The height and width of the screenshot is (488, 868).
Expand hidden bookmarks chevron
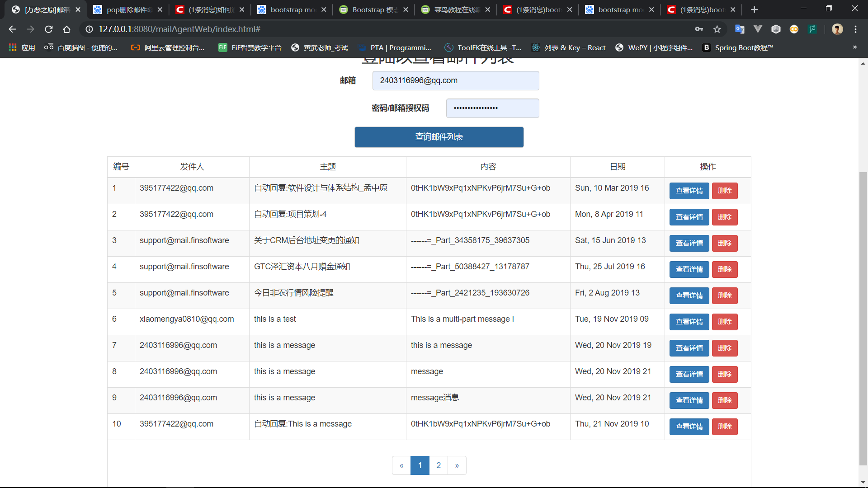coord(854,47)
